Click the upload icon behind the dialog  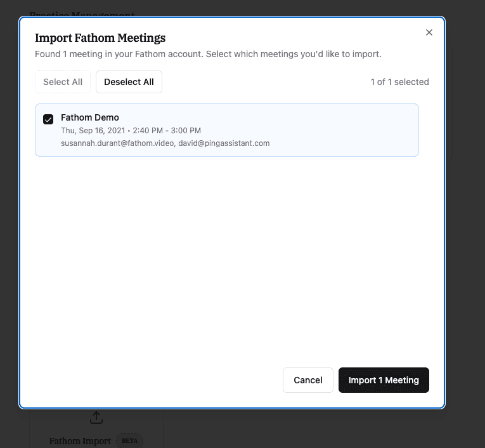tap(96, 418)
